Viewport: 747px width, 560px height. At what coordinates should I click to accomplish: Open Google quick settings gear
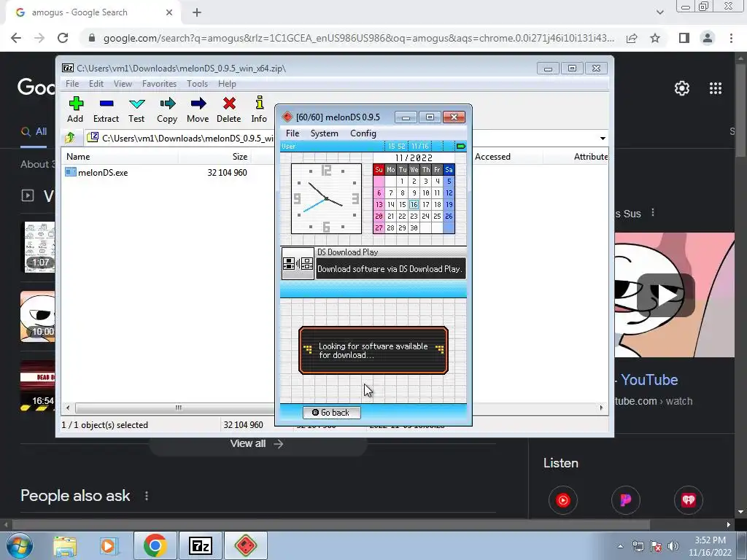(682, 88)
